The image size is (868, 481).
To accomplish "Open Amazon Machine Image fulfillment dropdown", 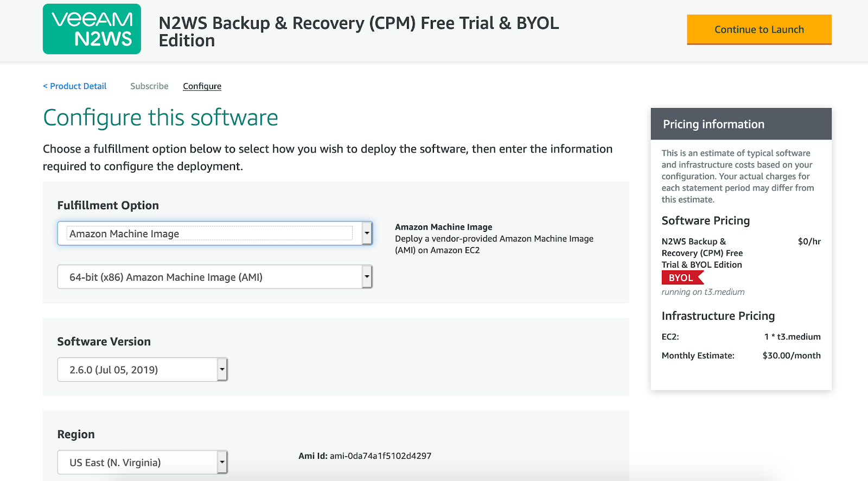I will 215,233.
